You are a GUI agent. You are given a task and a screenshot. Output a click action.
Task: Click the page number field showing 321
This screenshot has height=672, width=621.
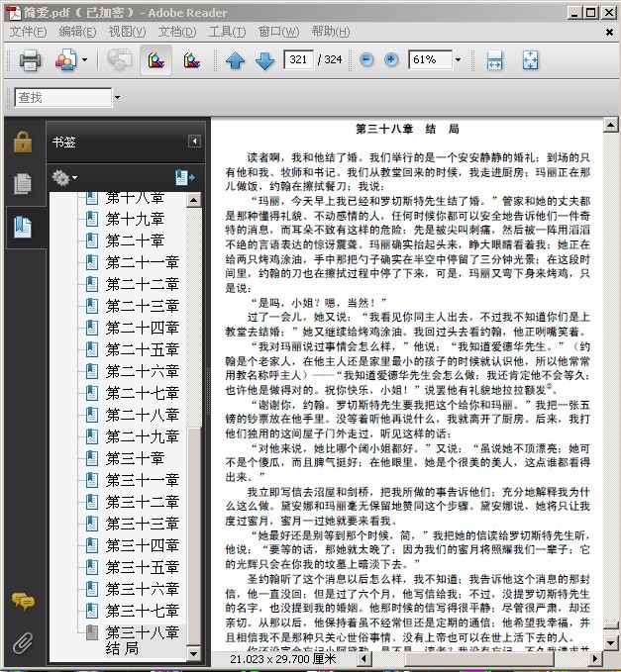point(298,59)
